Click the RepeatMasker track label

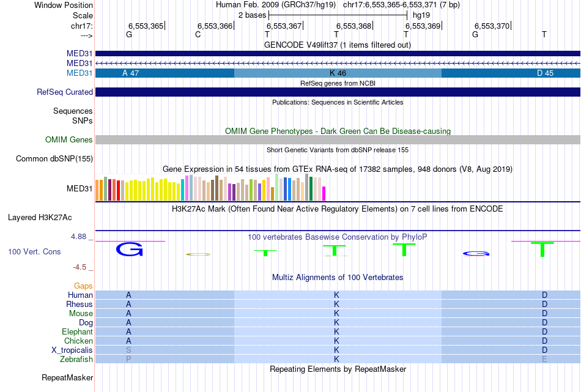[x=67, y=378]
